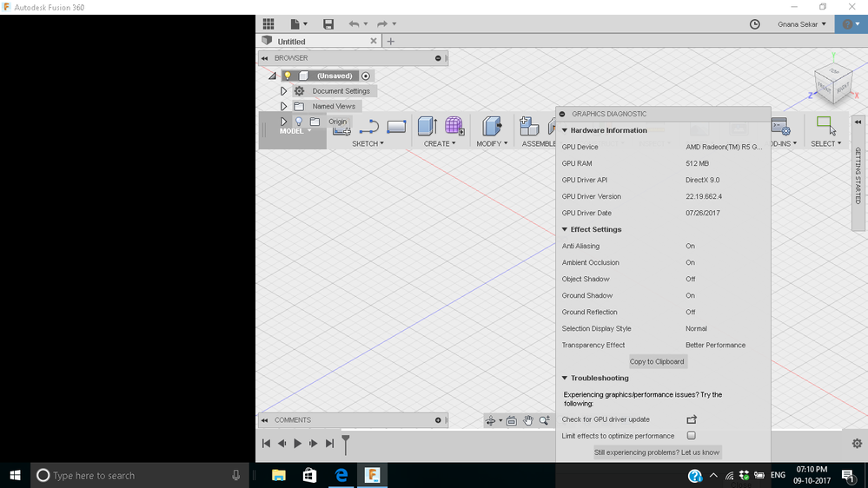Open the data panel grid icon
Image resolution: width=868 pixels, height=488 pixels.
click(x=268, y=23)
